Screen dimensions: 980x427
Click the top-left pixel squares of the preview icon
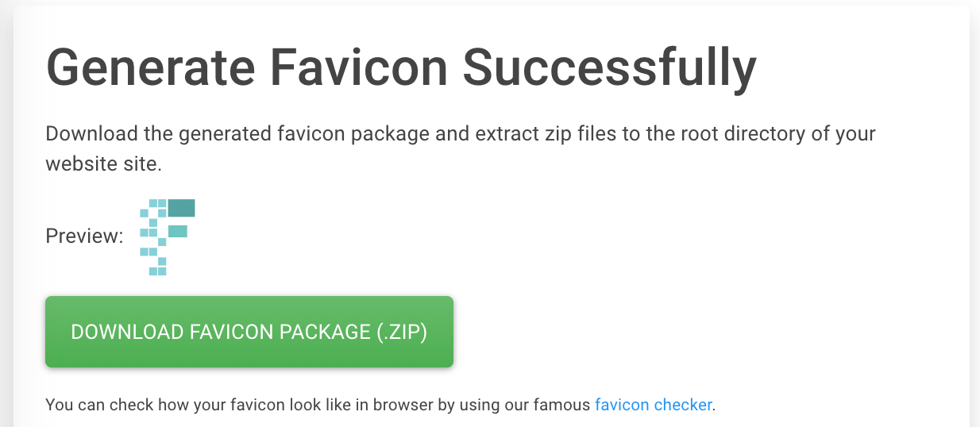(153, 209)
